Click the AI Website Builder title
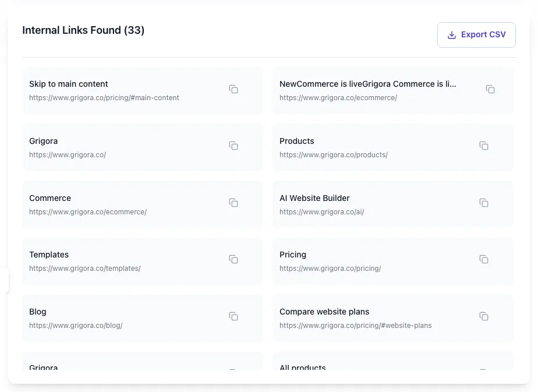This screenshot has width=538, height=392. click(314, 198)
